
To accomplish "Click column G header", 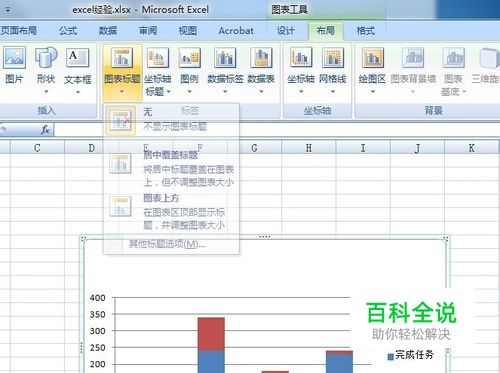I will (x=254, y=148).
